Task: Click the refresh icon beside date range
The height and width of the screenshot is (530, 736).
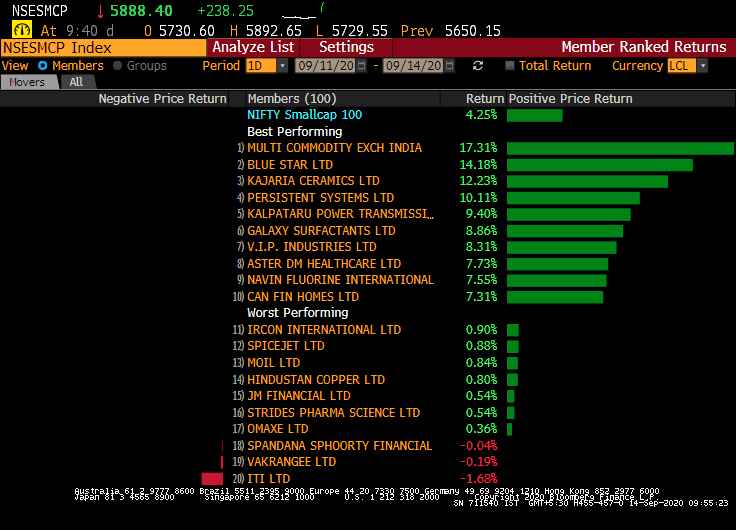Action: pos(478,66)
